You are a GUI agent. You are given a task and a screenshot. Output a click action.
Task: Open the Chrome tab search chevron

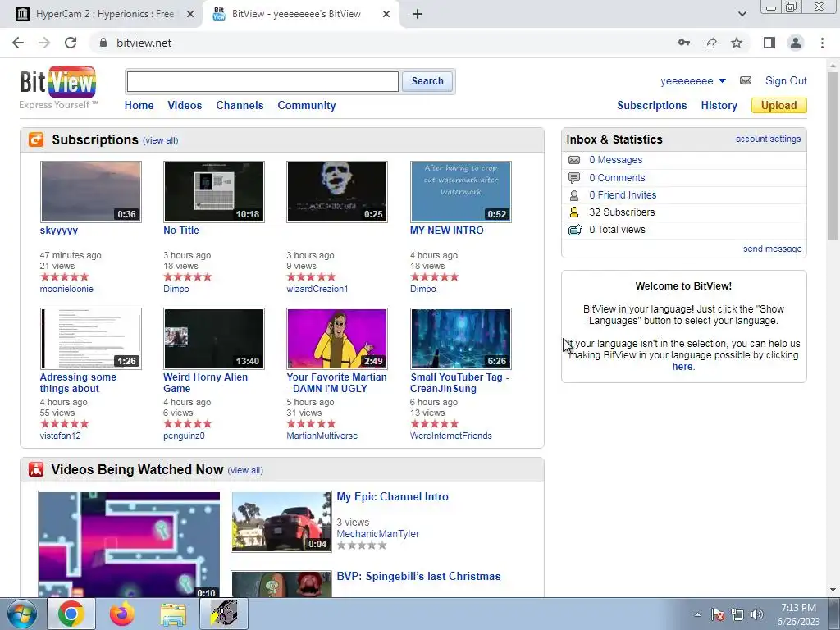[x=742, y=14]
